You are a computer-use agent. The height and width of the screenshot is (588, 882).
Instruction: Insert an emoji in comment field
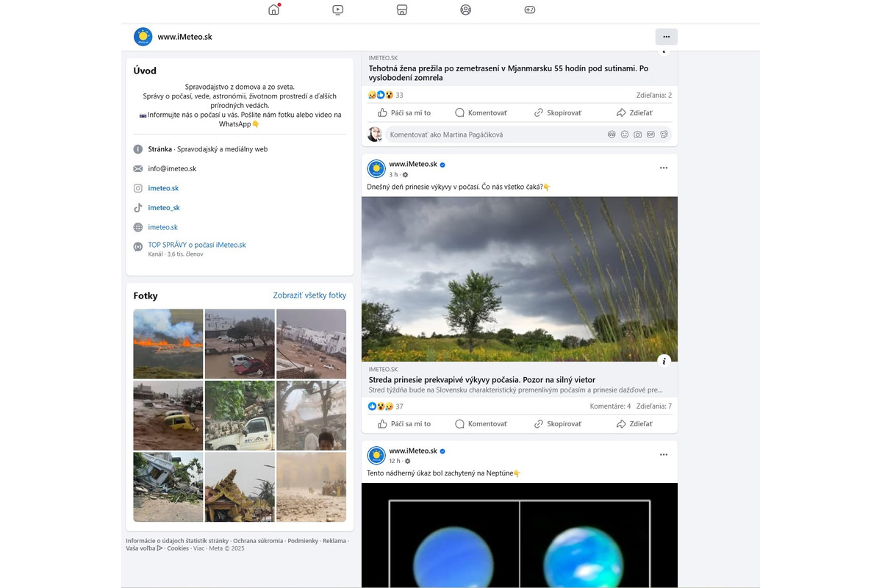point(625,135)
